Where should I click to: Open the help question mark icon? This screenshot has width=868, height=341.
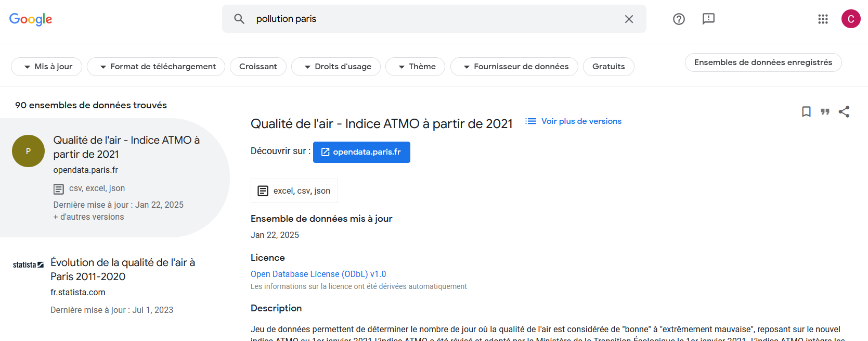point(679,19)
